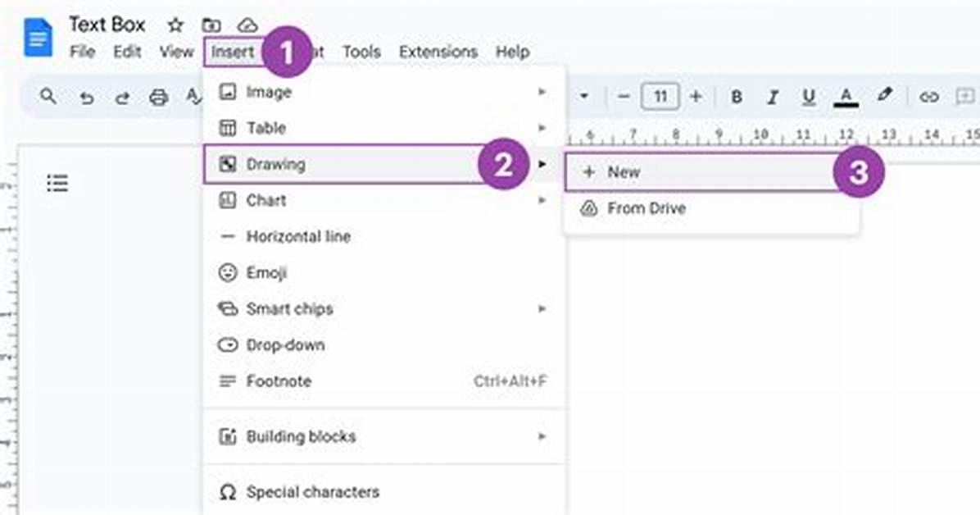Click New in the Drawing submenu
This screenshot has width=980, height=515.
coord(713,172)
